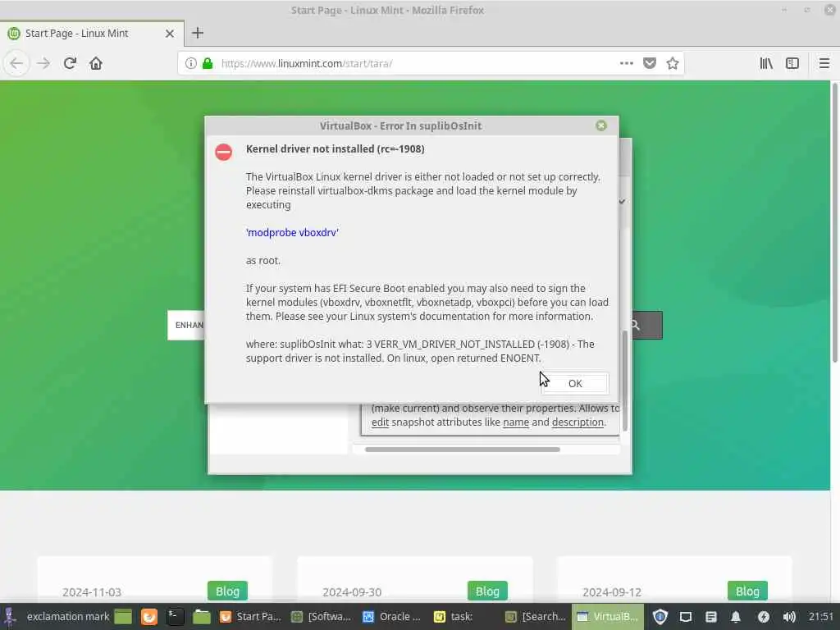
Task: Open Firefox Library icon
Action: pos(766,63)
